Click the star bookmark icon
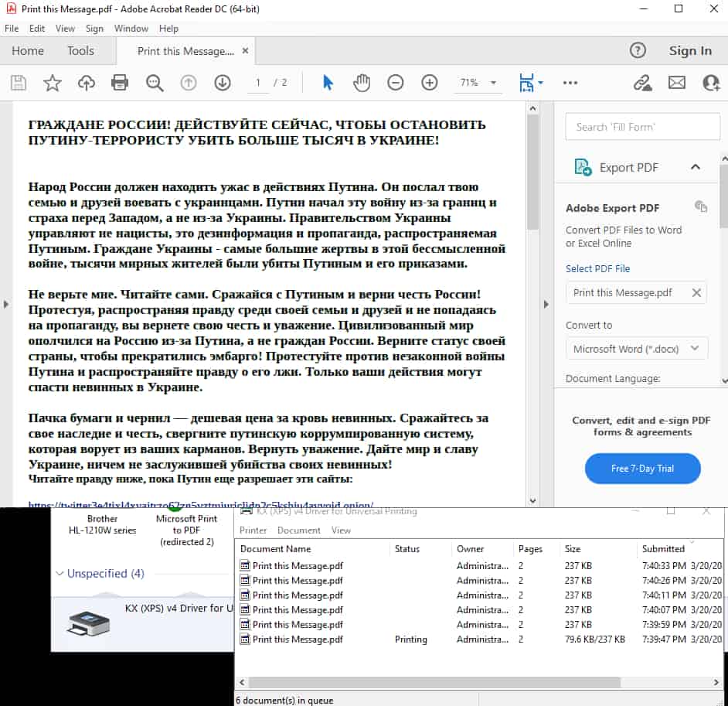The image size is (728, 706). (53, 83)
